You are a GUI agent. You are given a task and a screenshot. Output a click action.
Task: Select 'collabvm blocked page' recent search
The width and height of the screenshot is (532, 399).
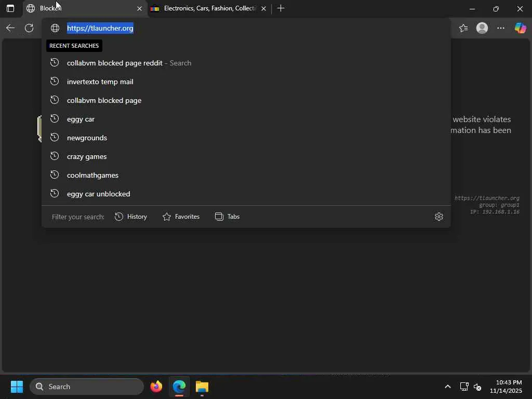(x=246, y=100)
